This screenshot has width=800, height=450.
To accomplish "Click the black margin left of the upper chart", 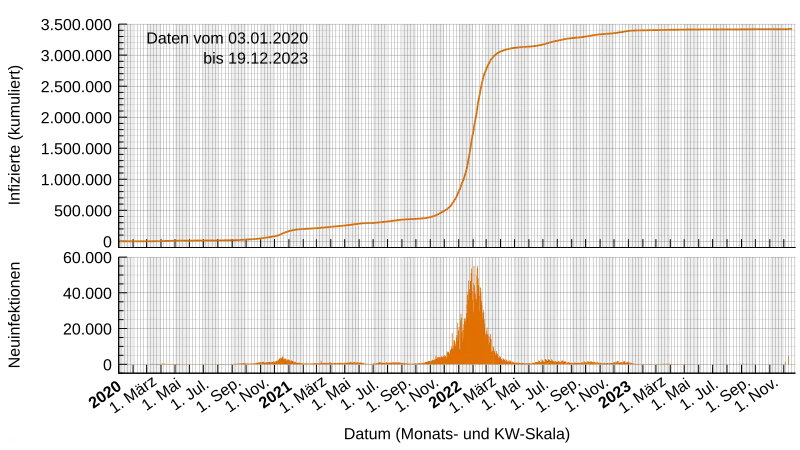I will [x=60, y=130].
